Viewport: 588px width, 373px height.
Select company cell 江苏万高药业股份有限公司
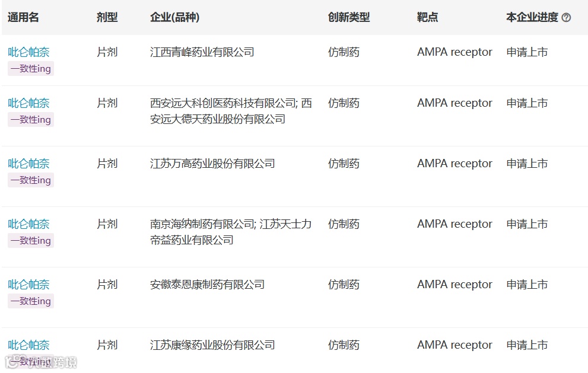[212, 164]
